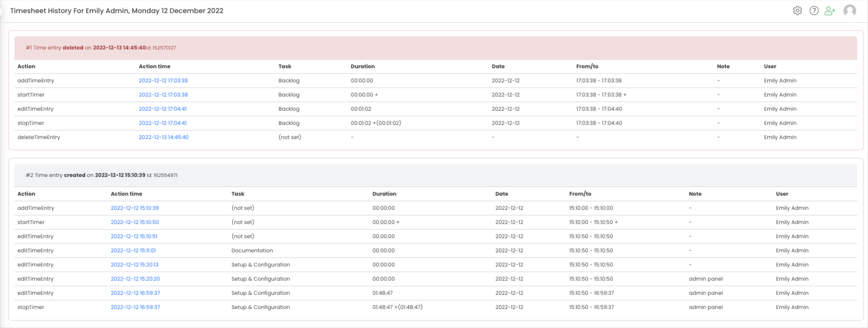Open startTimer time 2022-12-12 15:10:50
The width and height of the screenshot is (868, 328).
[x=134, y=222]
